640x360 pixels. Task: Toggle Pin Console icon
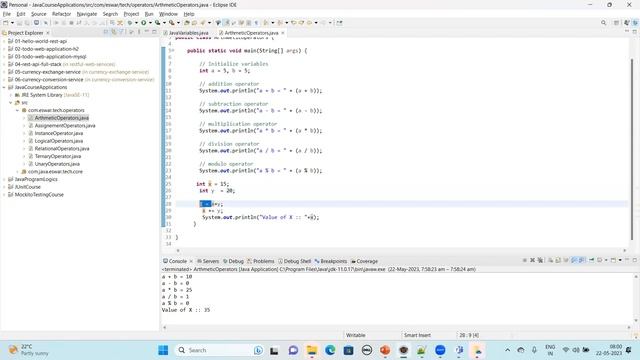[x=591, y=260]
